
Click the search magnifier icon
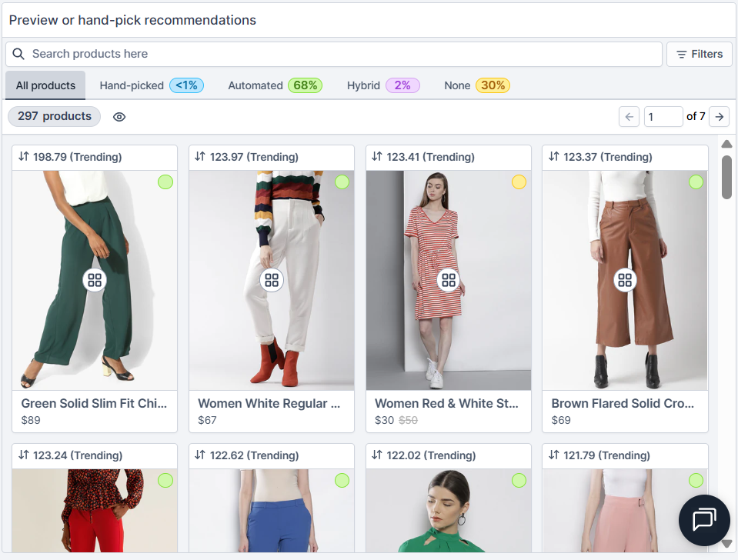18,54
